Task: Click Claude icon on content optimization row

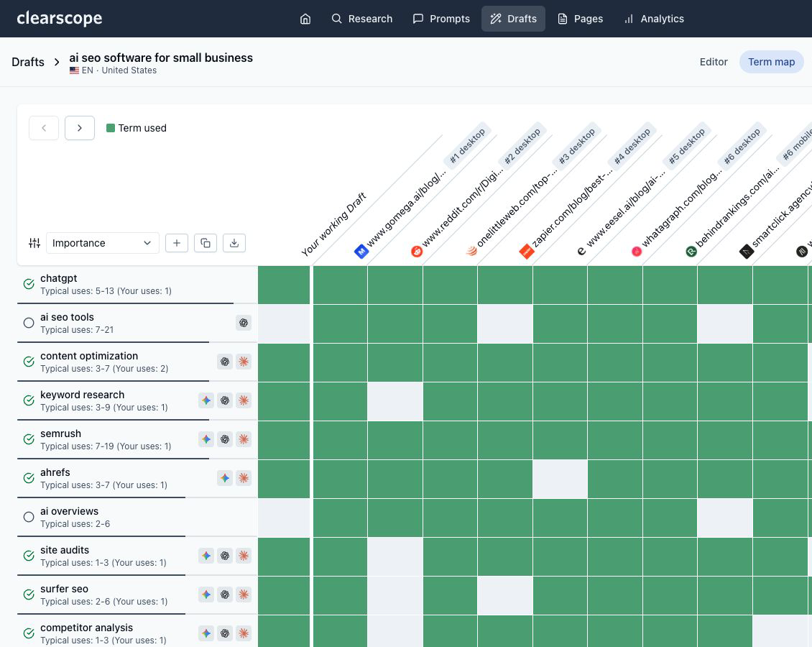Action: [244, 362]
